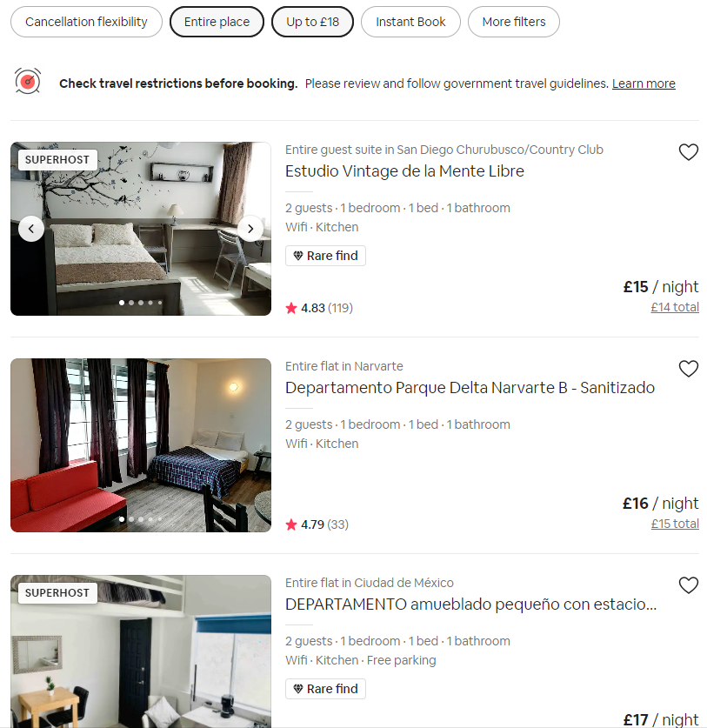
Task: Click the red sofa bedroom photo thumbnail
Action: [x=141, y=445]
